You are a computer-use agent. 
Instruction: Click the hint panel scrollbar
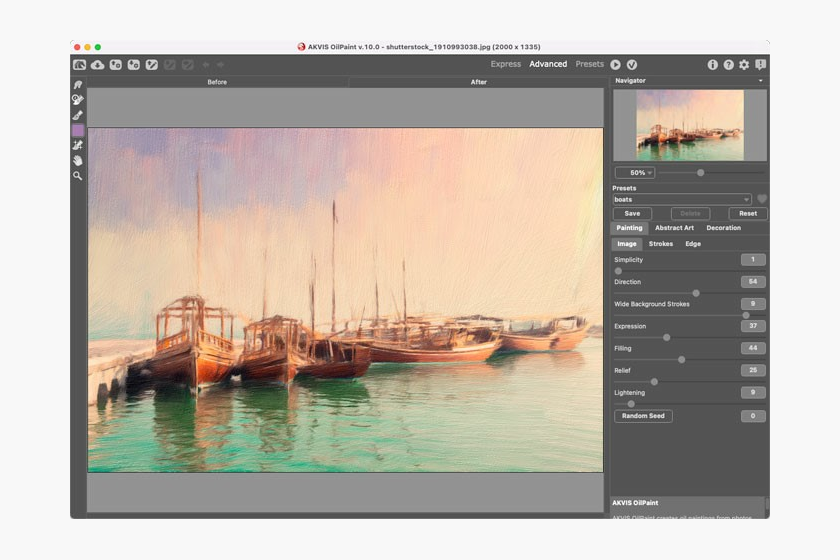click(767, 506)
